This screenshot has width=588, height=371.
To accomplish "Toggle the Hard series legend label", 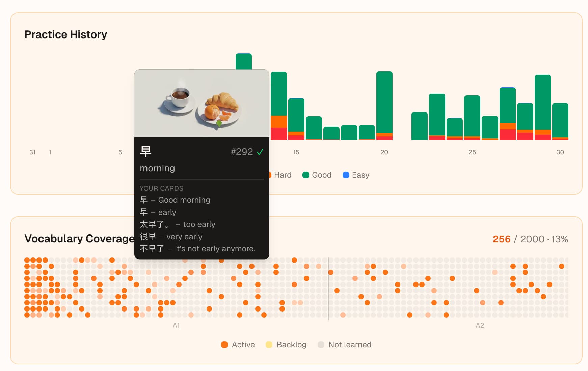I will point(283,175).
